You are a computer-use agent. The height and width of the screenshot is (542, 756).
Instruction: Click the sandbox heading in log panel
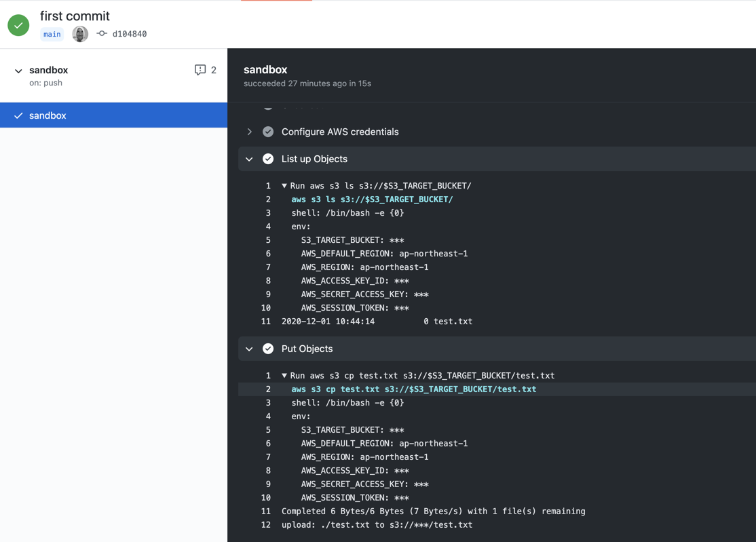[265, 69]
